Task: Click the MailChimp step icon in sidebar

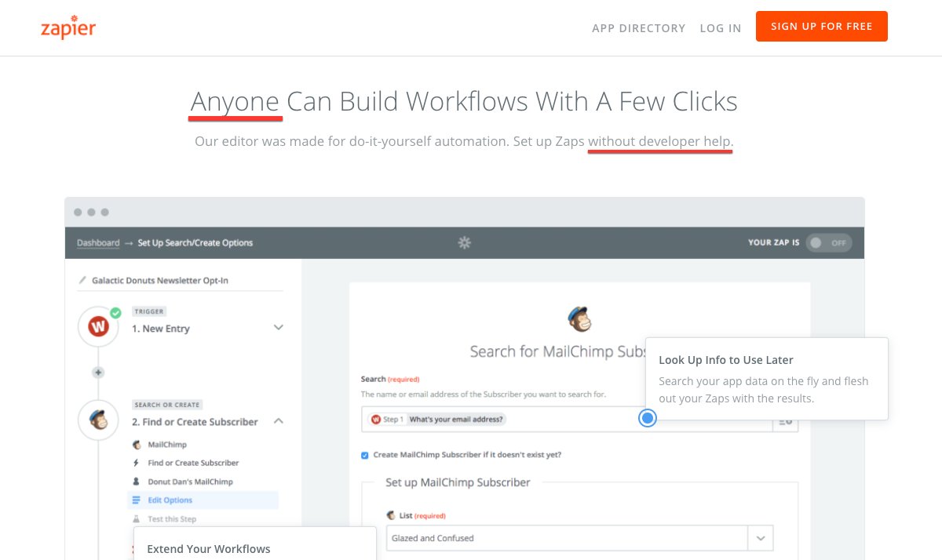Action: click(98, 420)
